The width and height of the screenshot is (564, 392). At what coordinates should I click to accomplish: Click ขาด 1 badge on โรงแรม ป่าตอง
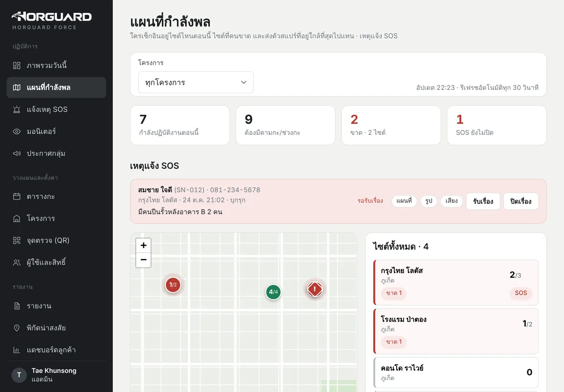point(394,342)
